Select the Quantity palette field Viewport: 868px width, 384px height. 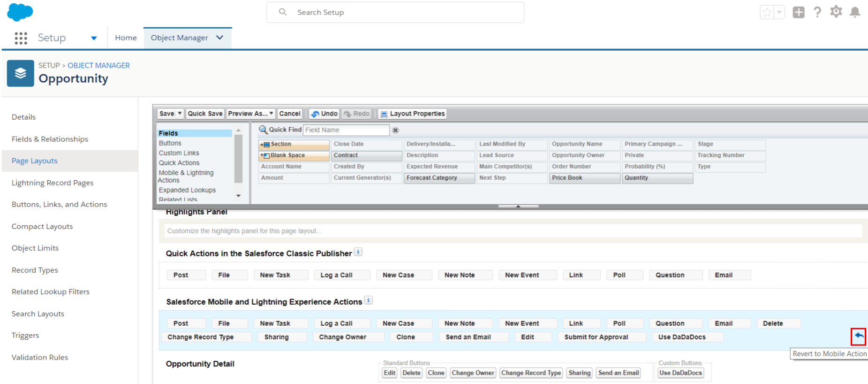point(657,178)
